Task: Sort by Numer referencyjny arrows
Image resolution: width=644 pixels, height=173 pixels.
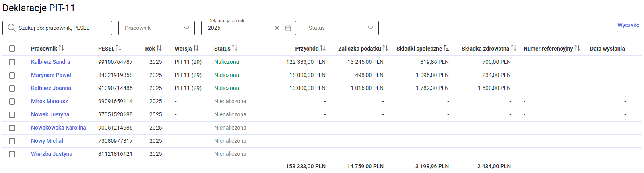Action: pyautogui.click(x=577, y=48)
